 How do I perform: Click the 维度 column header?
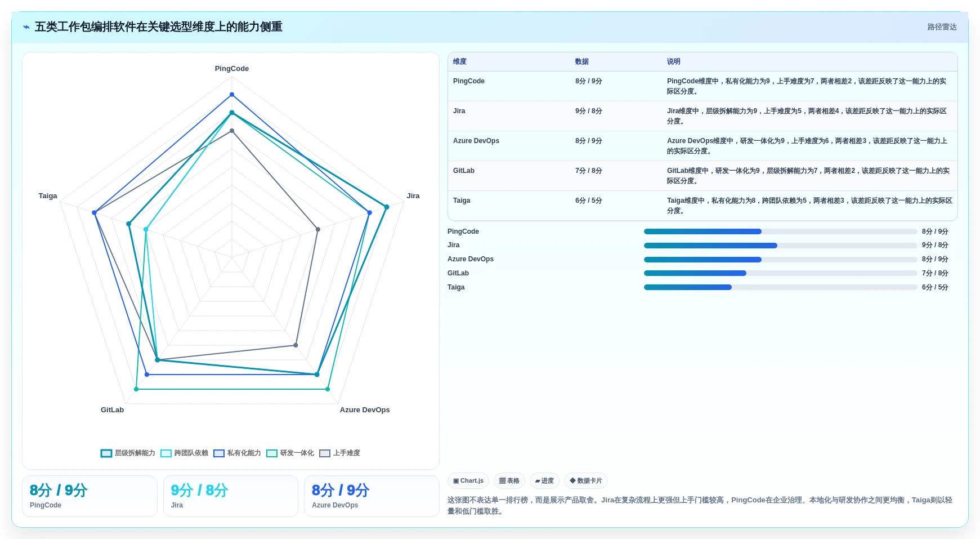[x=460, y=62]
